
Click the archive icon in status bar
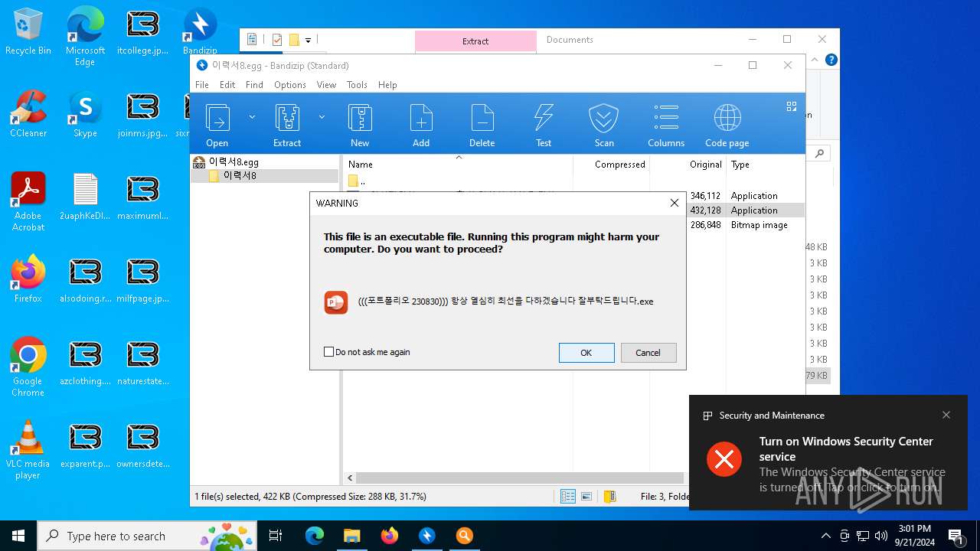609,497
